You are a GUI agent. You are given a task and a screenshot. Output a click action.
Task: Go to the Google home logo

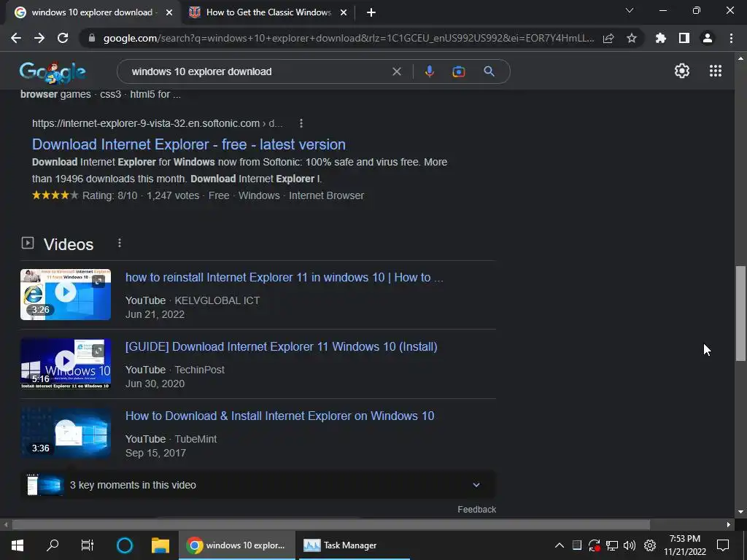click(x=53, y=72)
